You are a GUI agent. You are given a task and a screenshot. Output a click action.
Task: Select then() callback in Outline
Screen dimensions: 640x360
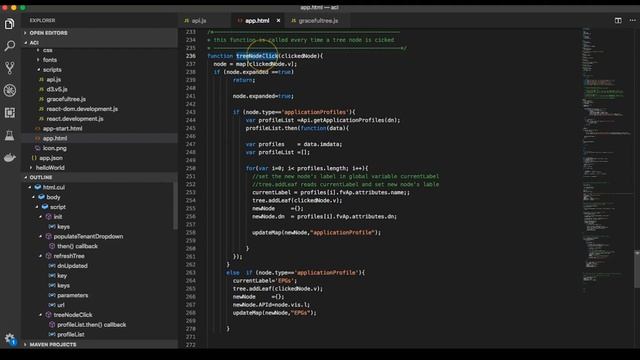77,246
